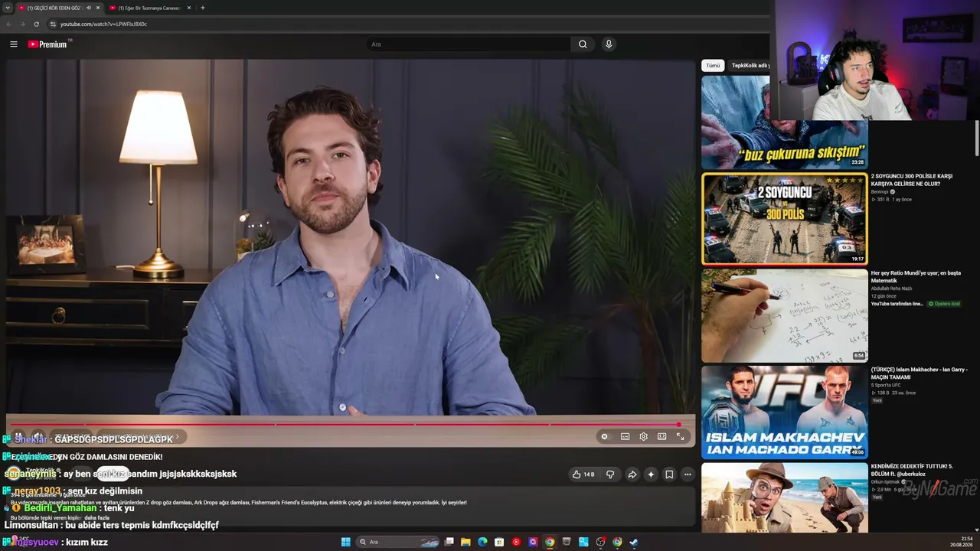Close the 'Eğer Bir Tazmanya Canavarı' tab
The width and height of the screenshot is (980, 551).
click(189, 8)
